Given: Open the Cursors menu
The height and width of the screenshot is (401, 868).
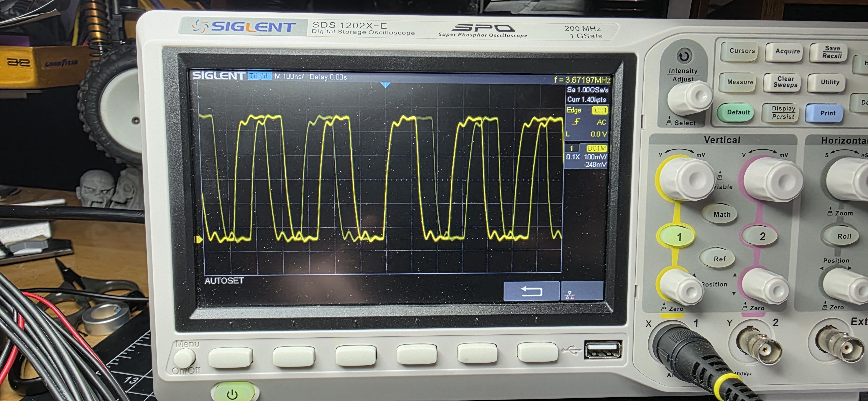Looking at the screenshot, I should pyautogui.click(x=741, y=51).
